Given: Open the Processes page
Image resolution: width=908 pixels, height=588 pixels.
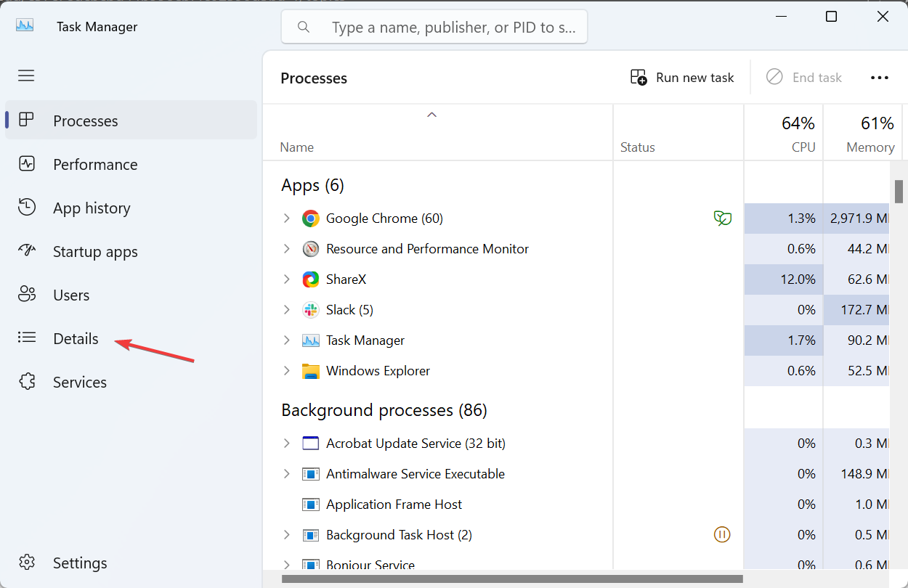Looking at the screenshot, I should tap(131, 121).
